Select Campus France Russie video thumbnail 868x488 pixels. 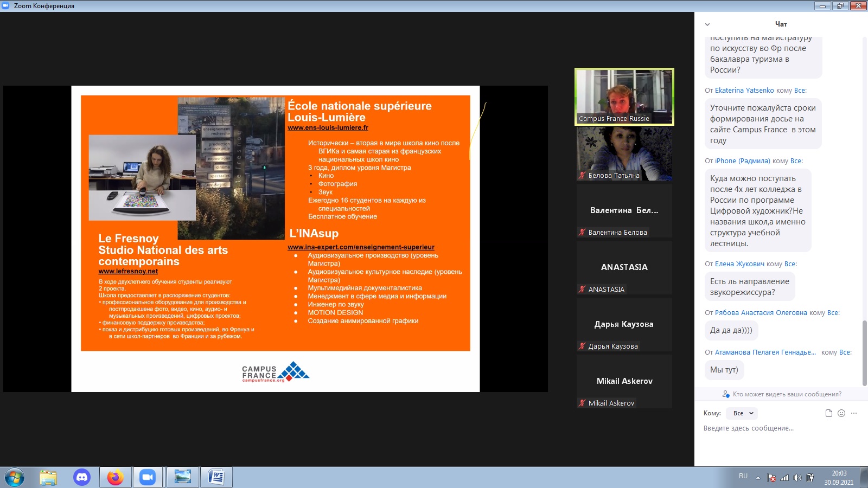tap(624, 97)
